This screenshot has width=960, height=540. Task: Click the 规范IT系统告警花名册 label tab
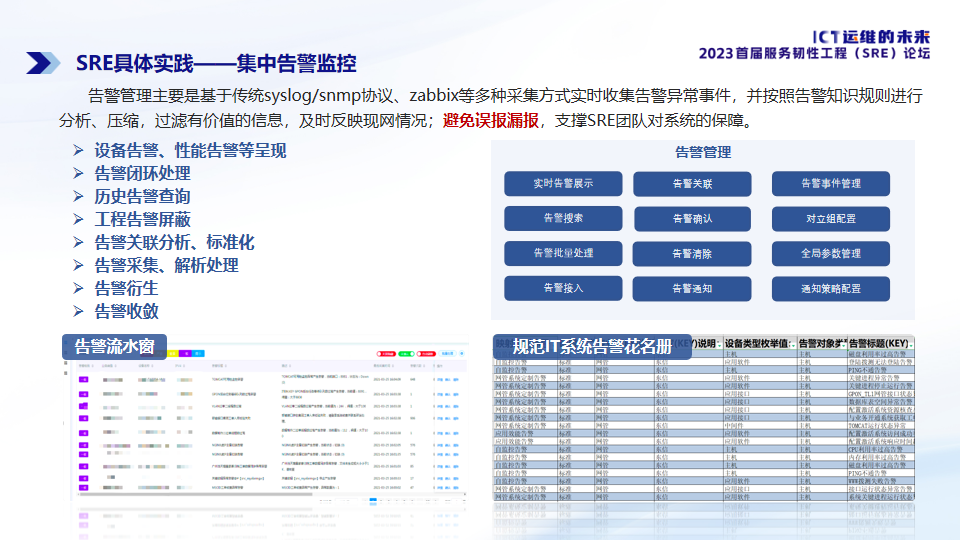pos(592,347)
